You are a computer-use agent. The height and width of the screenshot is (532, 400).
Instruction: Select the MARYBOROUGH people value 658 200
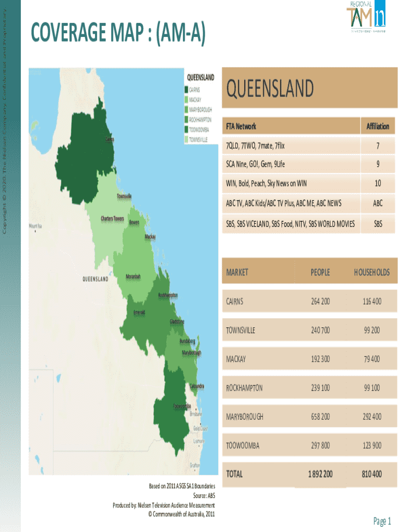pyautogui.click(x=320, y=417)
